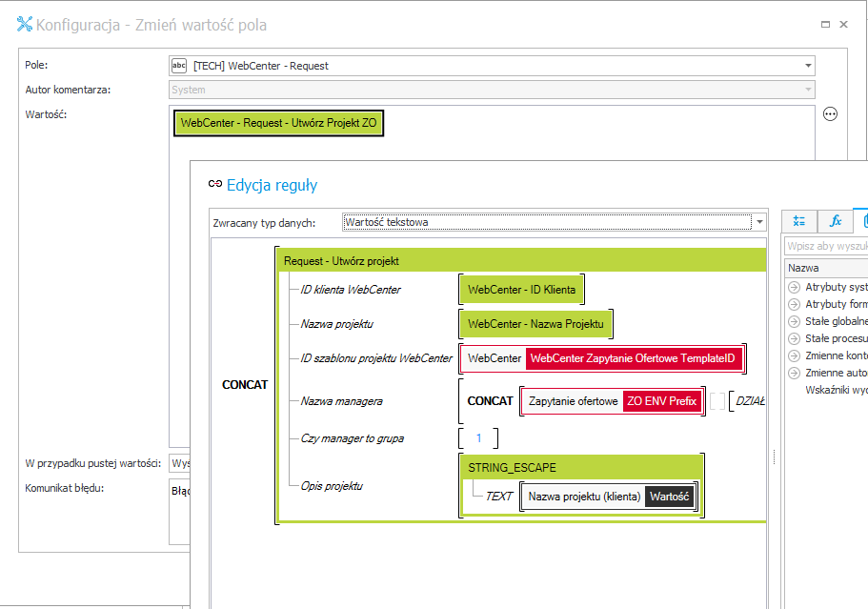Screen dimensions: 868x609
Task: Click the outer CONCAT function label
Action: pyautogui.click(x=245, y=385)
